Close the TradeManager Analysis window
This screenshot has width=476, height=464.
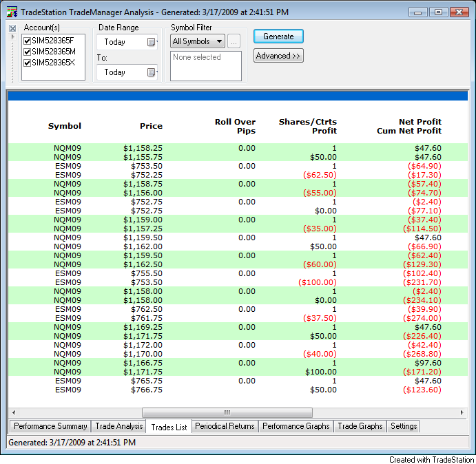(459, 12)
